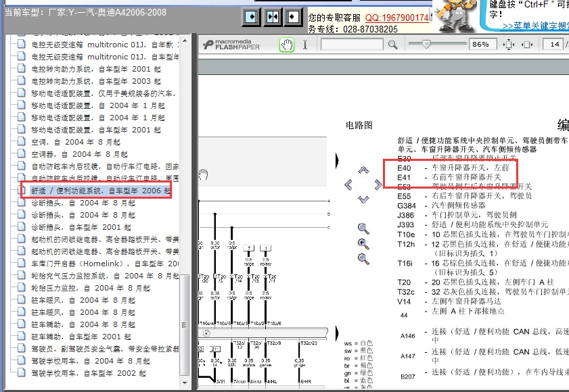Viewport: 569px width, 392px height.
Task: Click the document icon beside 驾驶学校用车 2002 entry
Action: (x=22, y=373)
